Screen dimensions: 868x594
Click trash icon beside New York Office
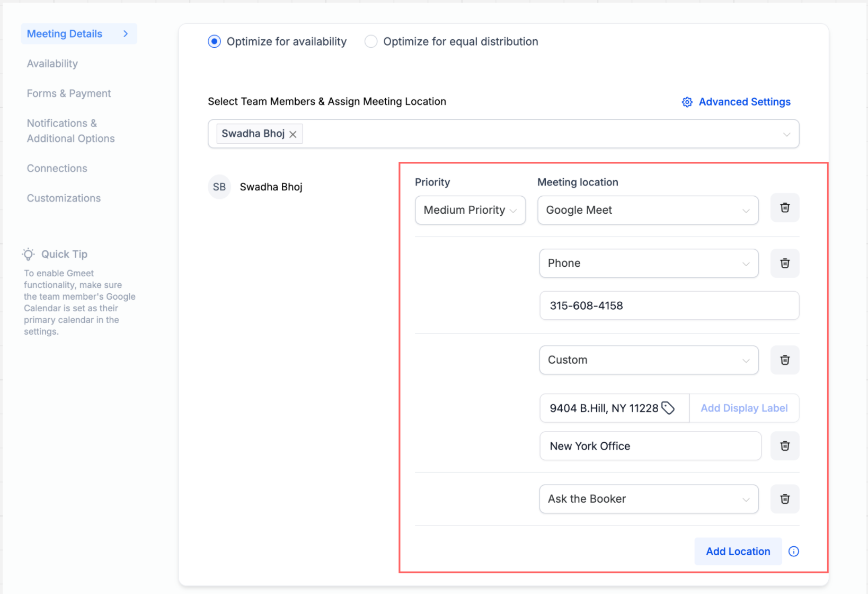point(785,446)
